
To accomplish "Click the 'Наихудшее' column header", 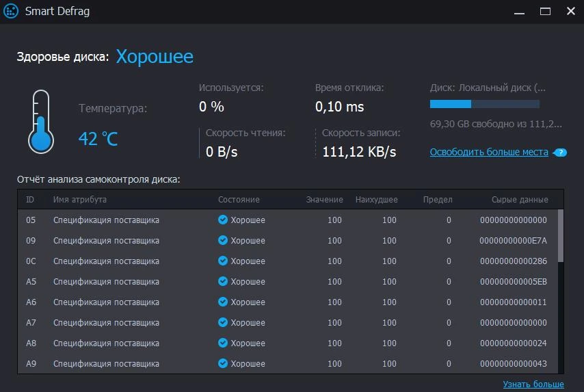I will [x=377, y=200].
